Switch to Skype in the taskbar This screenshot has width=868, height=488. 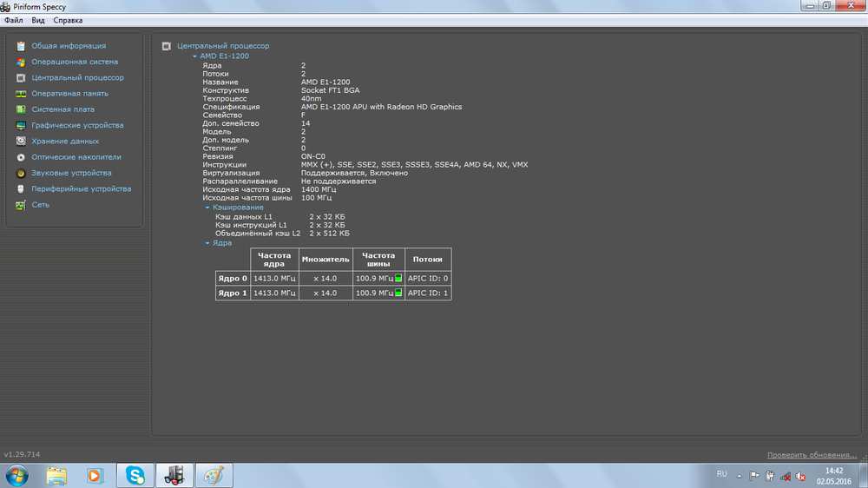coord(135,476)
